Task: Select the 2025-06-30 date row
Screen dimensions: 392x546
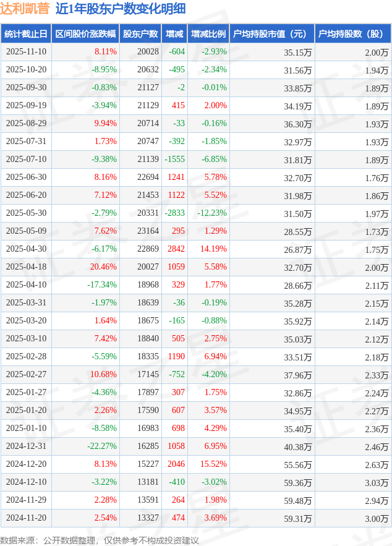Action: tap(26, 177)
